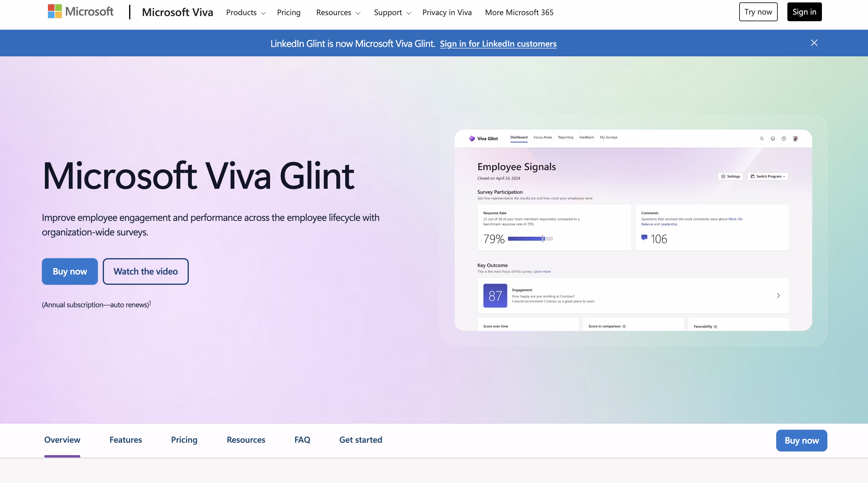Expand the Support dropdown menu

click(x=392, y=12)
